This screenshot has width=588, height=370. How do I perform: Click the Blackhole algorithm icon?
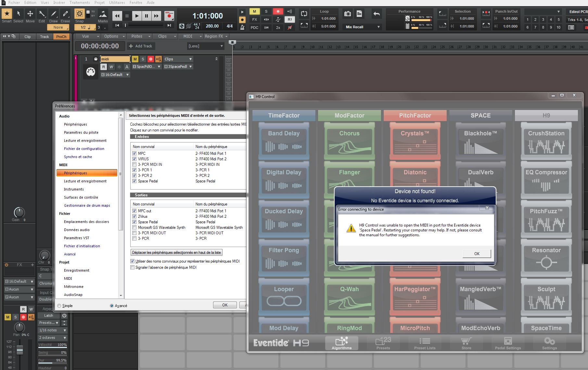coord(480,142)
